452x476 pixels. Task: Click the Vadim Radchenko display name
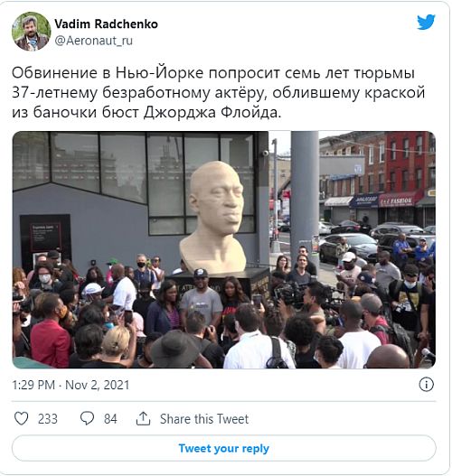coord(107,24)
